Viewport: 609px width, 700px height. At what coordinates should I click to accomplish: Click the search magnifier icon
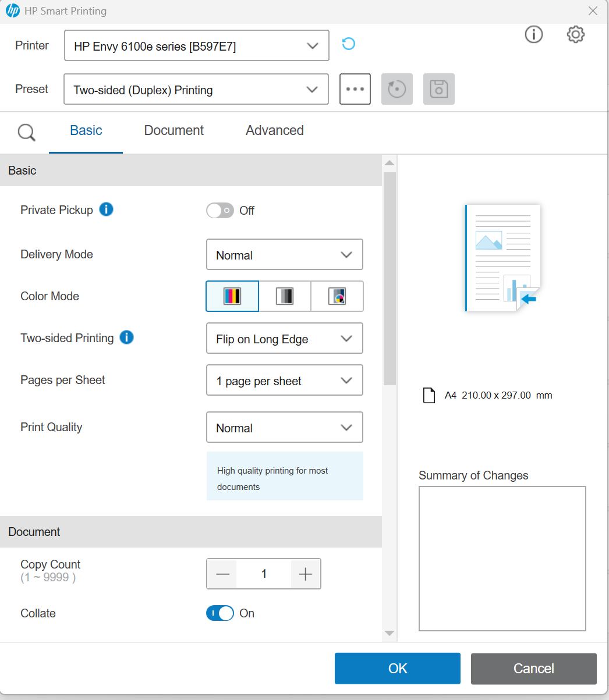pyautogui.click(x=26, y=132)
